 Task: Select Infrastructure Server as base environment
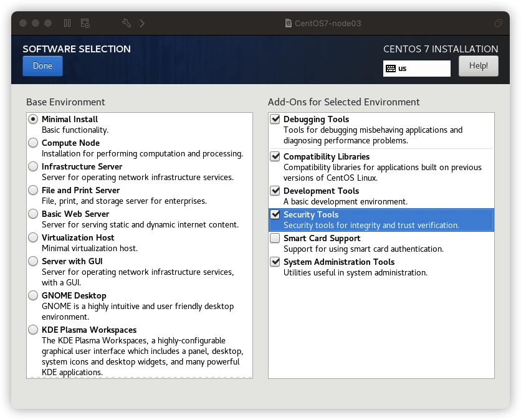pyautogui.click(x=33, y=166)
